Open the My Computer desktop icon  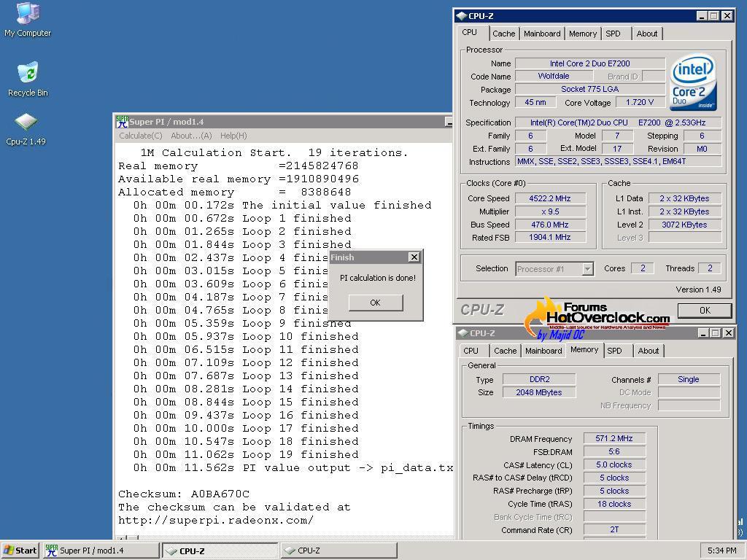(28, 20)
